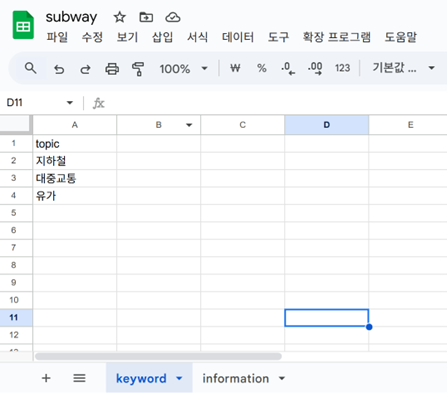Image resolution: width=447 pixels, height=393 pixels.
Task: Select column A header
Action: click(x=75, y=125)
